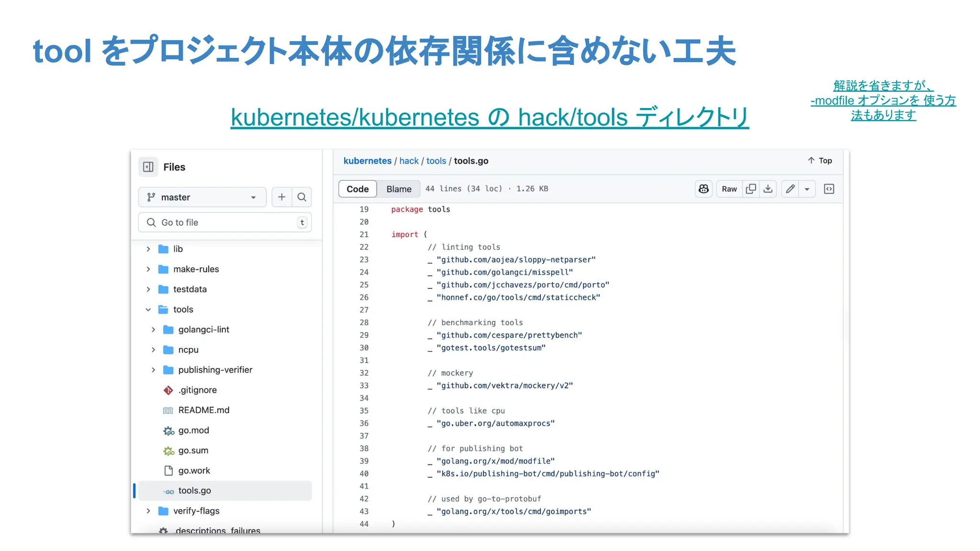Open kubernetes breadcrumb link
980x551 pixels.
click(x=367, y=161)
